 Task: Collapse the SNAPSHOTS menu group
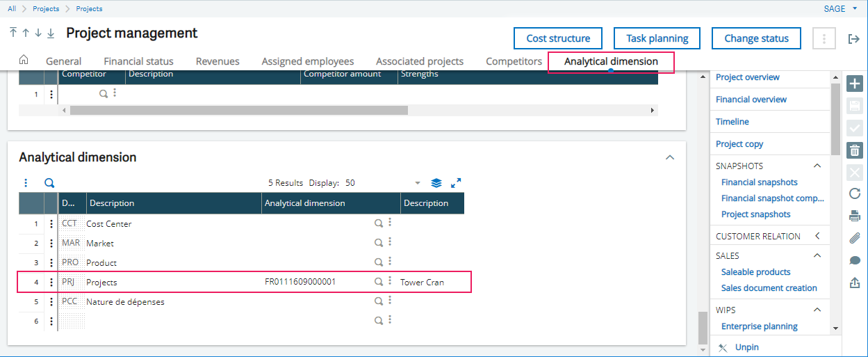click(817, 166)
